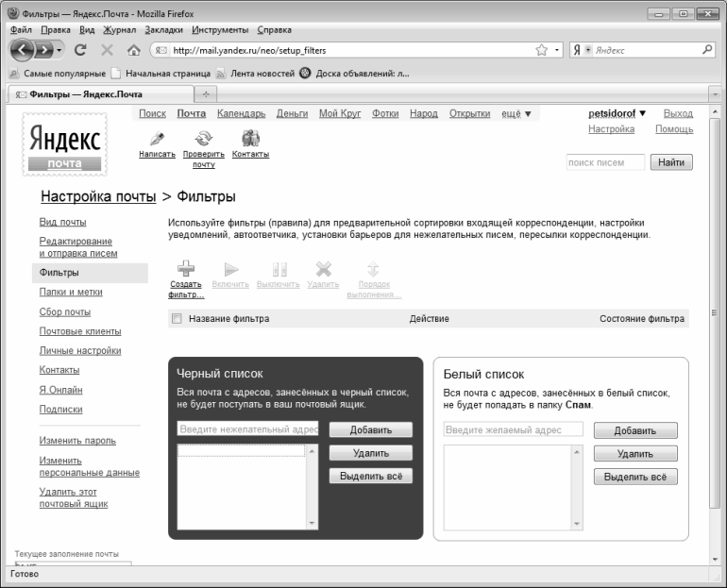Open the navigation history dropdown arrow
The width and height of the screenshot is (727, 588).
59,50
